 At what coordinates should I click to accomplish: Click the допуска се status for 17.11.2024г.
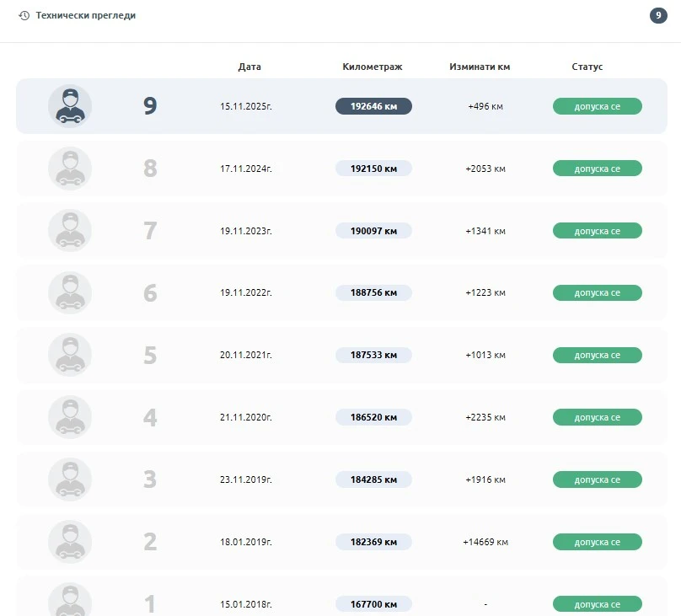[x=597, y=169]
